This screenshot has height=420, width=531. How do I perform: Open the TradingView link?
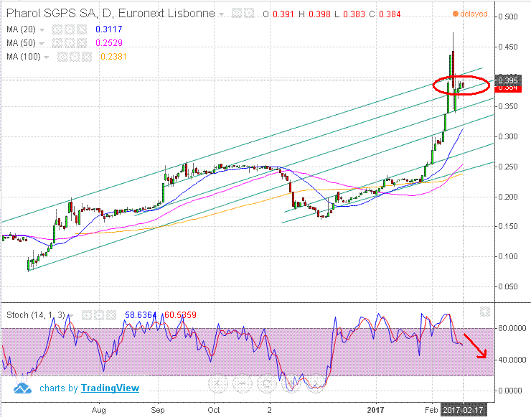coord(110,388)
